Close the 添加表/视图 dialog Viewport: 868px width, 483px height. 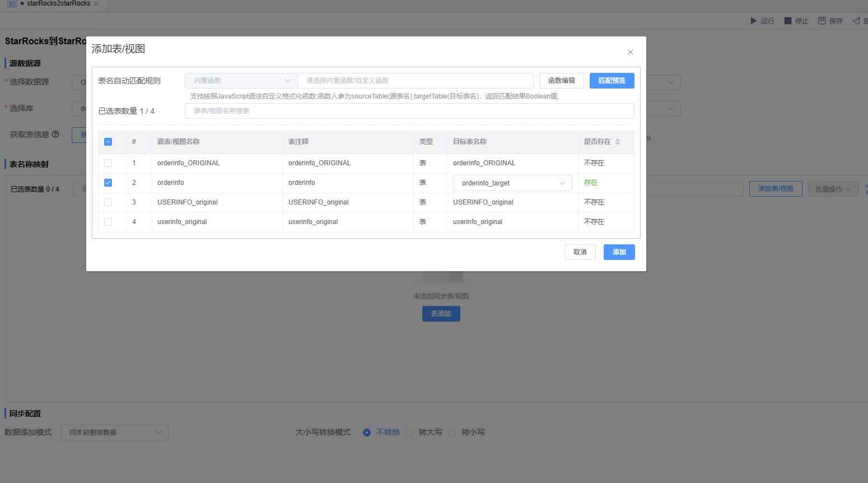tap(630, 52)
